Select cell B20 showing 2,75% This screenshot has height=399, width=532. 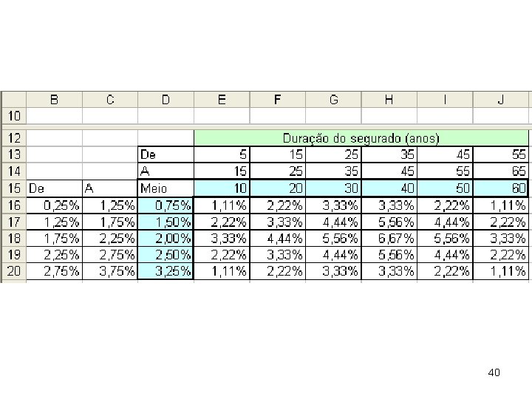click(x=55, y=270)
